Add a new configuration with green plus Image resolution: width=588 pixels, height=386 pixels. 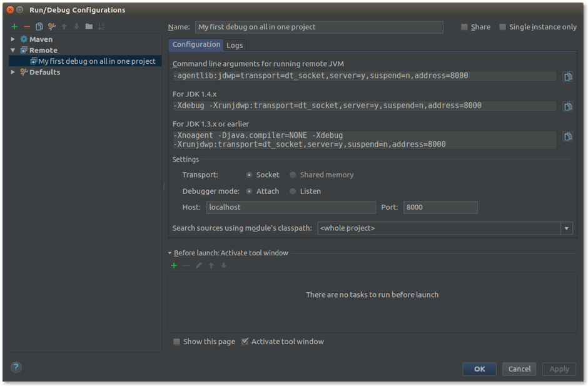click(14, 26)
